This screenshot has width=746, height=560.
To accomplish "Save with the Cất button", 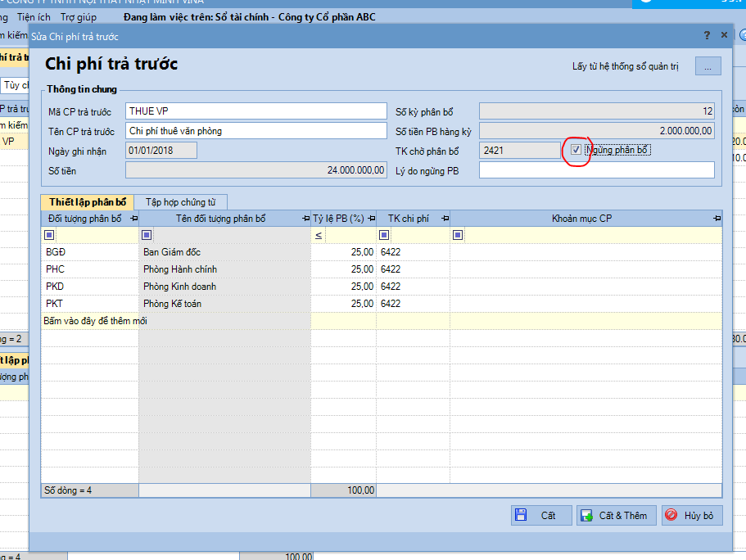I will (540, 515).
